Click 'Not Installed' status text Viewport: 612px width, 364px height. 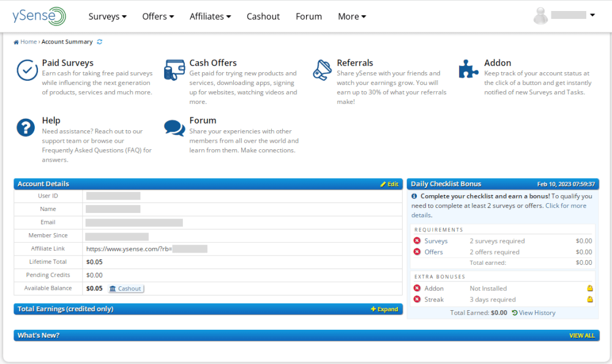[488, 288]
